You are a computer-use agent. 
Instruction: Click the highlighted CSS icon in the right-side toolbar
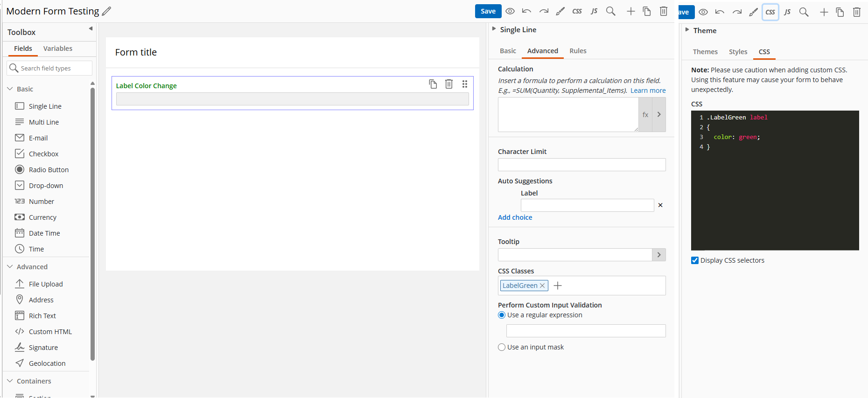click(770, 12)
